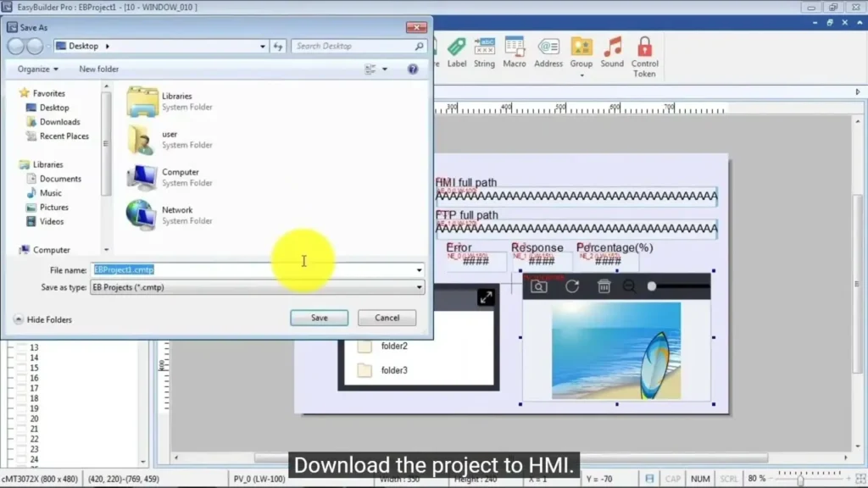Click the help icon in Save As dialog
Image resolution: width=868 pixels, height=488 pixels.
(413, 69)
